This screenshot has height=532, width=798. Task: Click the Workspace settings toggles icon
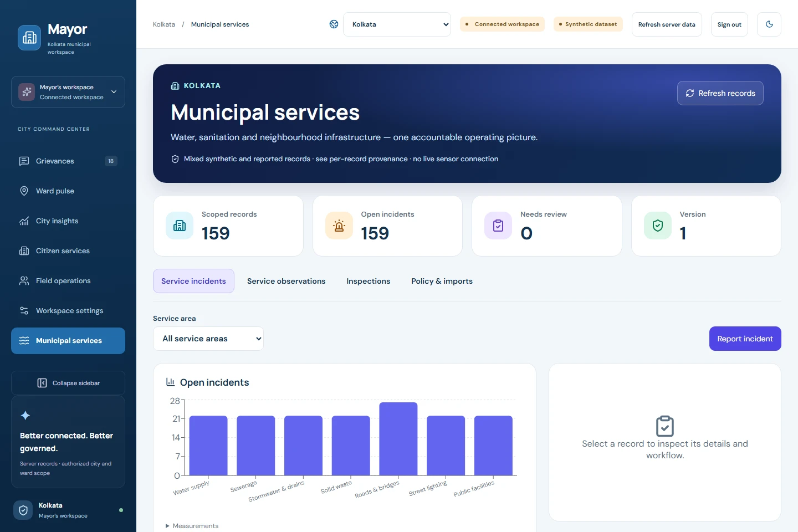24,311
